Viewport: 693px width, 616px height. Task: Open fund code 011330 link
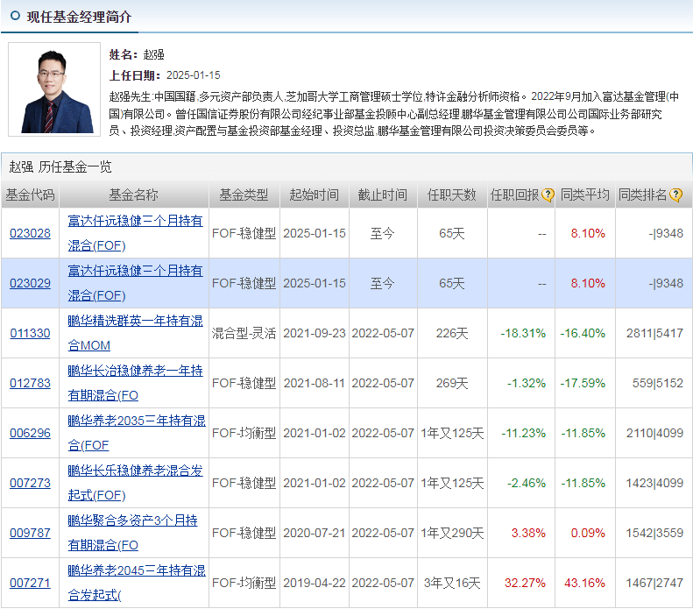[x=30, y=333]
